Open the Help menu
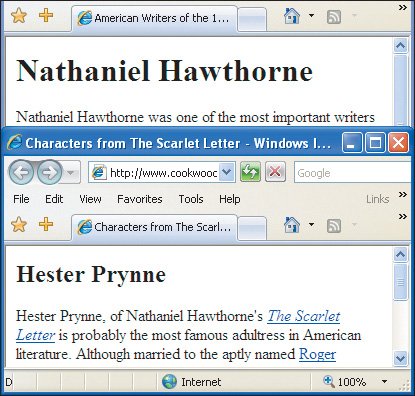 coord(230,199)
